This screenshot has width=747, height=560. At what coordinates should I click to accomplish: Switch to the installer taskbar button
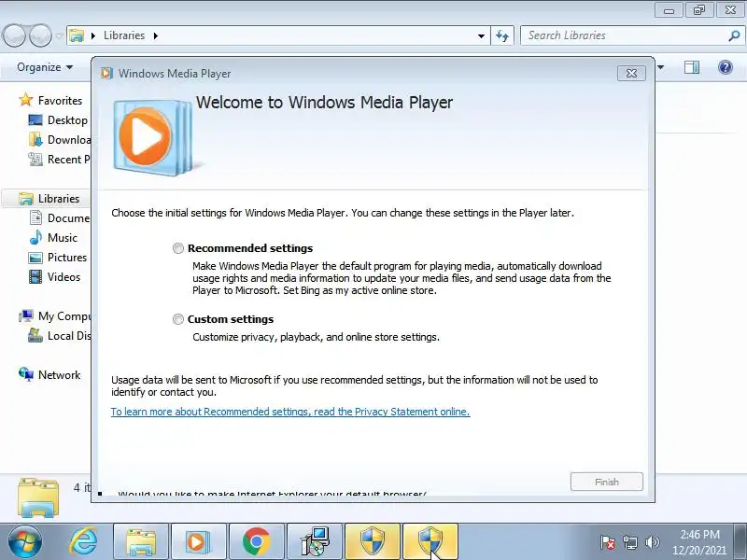(x=315, y=541)
